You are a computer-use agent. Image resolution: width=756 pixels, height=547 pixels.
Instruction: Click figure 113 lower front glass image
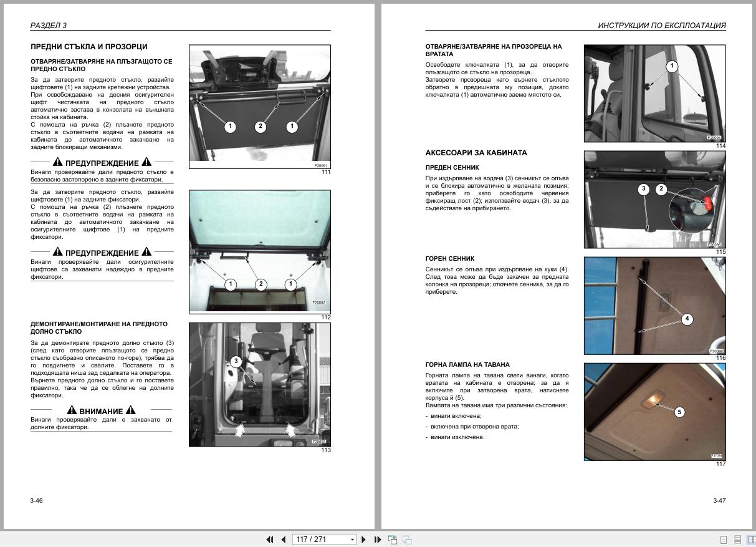(x=260, y=384)
